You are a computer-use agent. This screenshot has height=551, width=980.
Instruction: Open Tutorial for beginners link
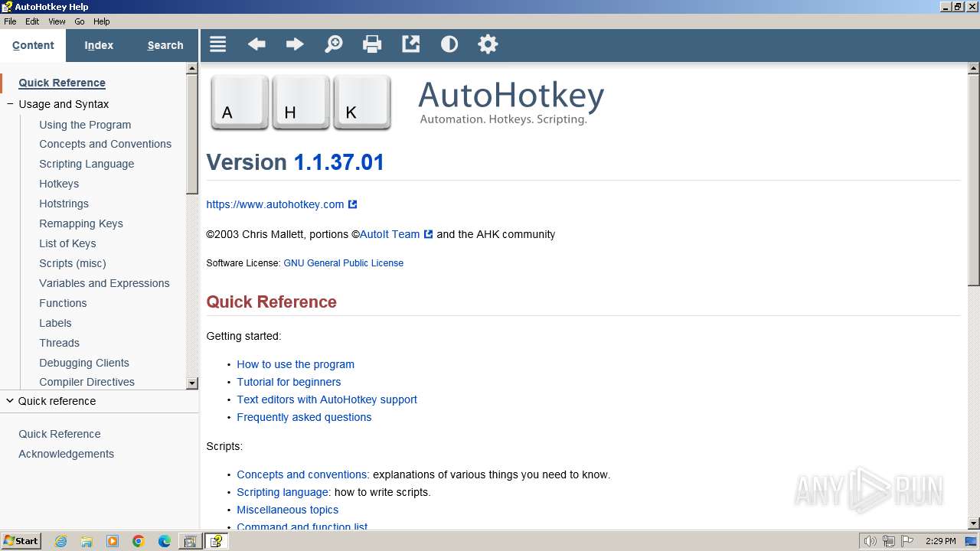(289, 382)
